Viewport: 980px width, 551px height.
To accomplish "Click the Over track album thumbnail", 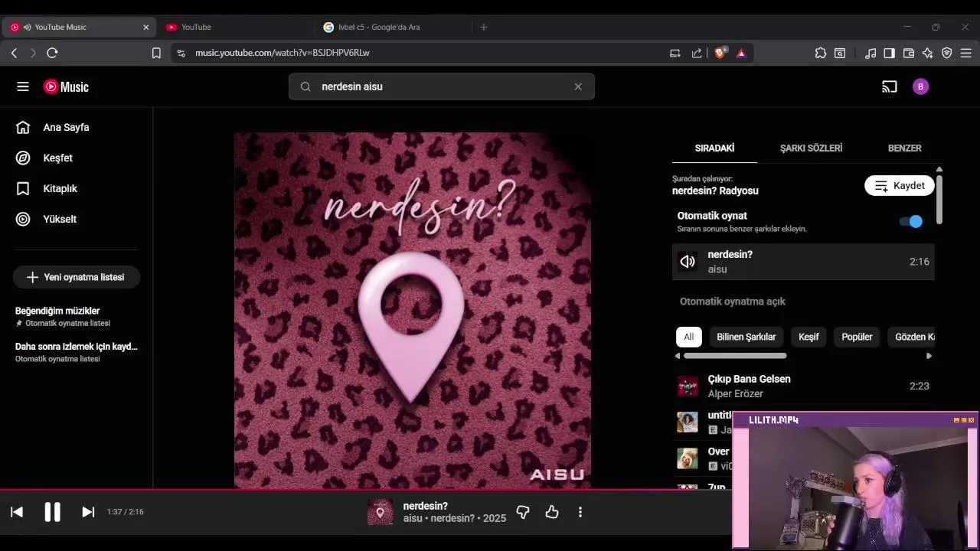I will click(x=688, y=458).
